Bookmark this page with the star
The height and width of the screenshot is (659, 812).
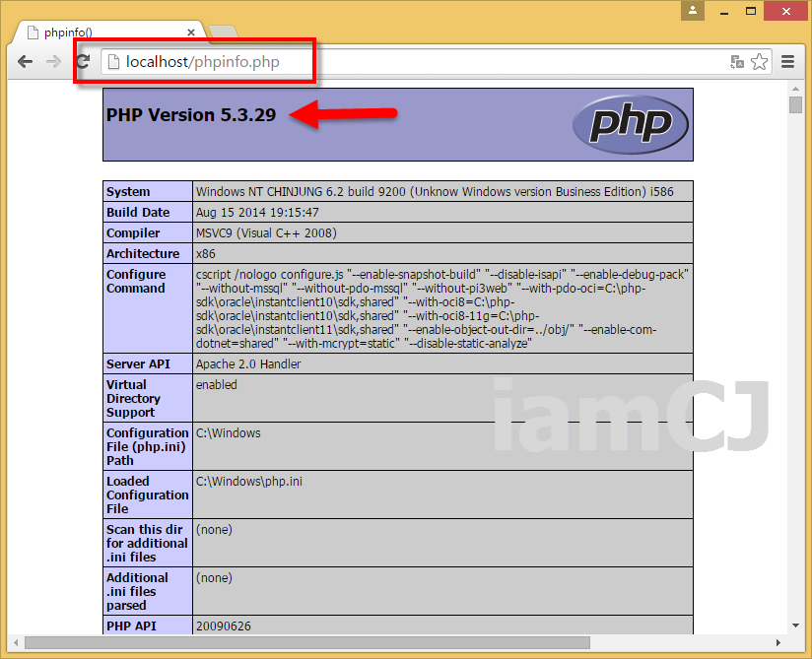click(759, 62)
